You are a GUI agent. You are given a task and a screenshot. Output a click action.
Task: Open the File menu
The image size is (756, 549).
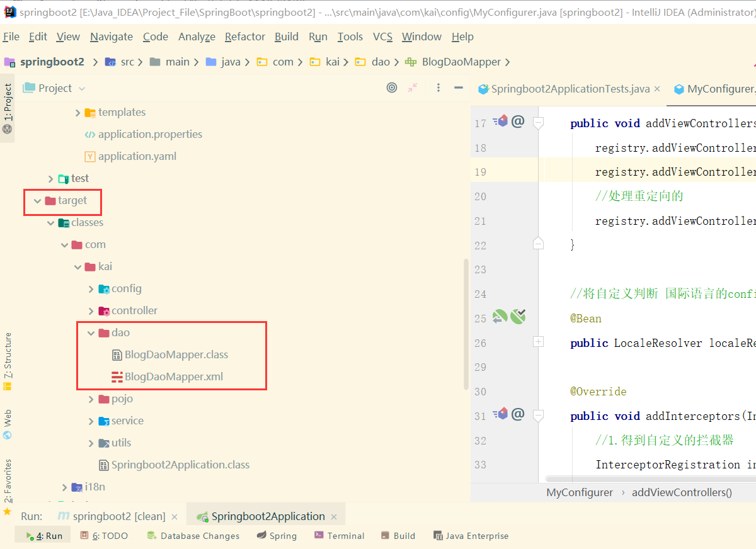point(11,37)
